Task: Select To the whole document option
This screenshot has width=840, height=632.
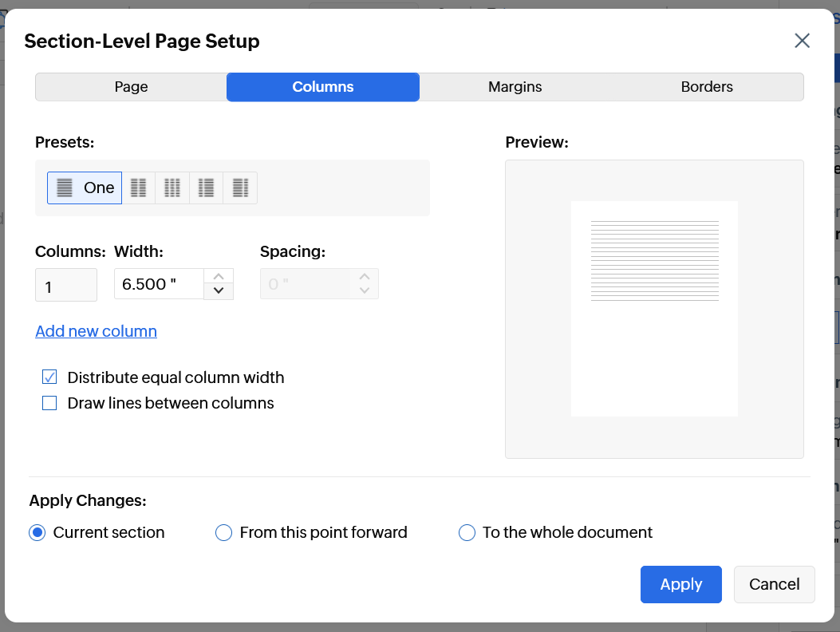Action: click(467, 532)
